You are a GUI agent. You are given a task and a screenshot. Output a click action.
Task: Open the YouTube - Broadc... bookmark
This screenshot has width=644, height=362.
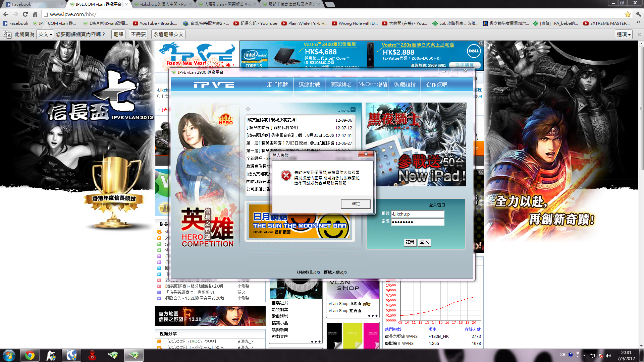[155, 23]
